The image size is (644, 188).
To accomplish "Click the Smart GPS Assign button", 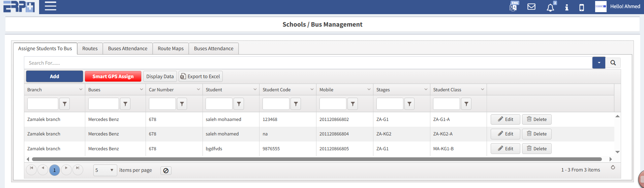I will [113, 76].
